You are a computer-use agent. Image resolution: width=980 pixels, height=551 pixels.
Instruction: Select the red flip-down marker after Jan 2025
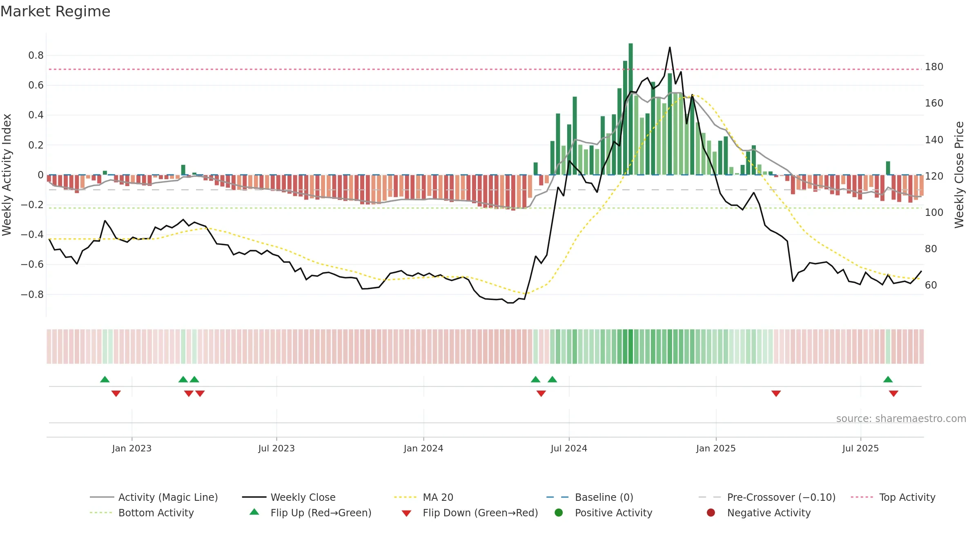[x=776, y=393]
